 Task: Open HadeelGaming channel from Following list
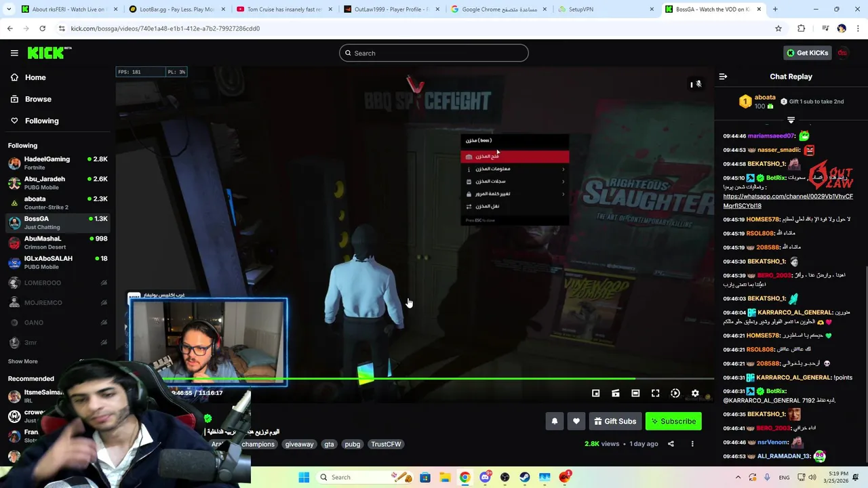click(x=58, y=163)
